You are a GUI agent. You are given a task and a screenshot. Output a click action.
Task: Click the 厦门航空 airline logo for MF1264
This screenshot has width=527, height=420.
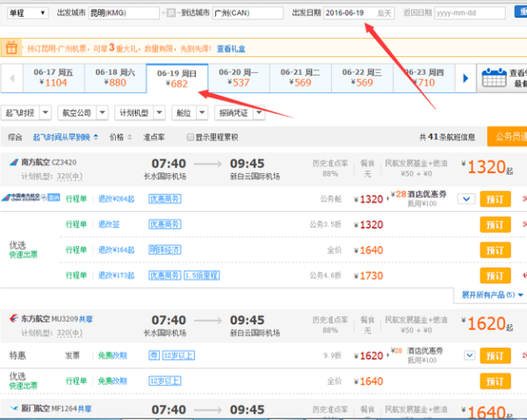14,409
